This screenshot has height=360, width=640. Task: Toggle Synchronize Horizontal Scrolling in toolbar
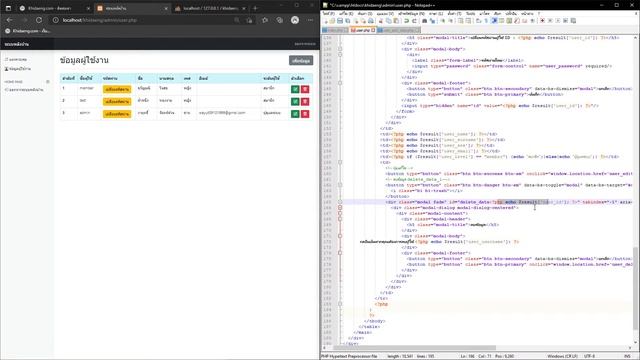(468, 20)
